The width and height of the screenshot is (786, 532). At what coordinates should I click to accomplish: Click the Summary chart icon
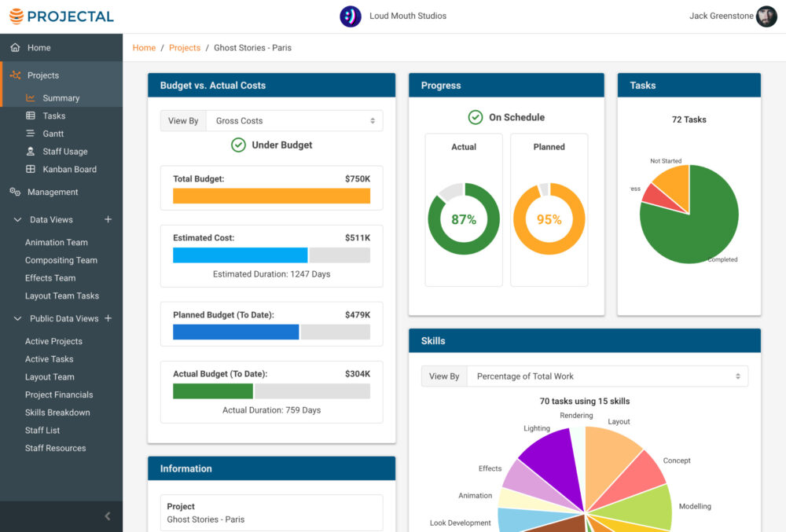click(31, 97)
